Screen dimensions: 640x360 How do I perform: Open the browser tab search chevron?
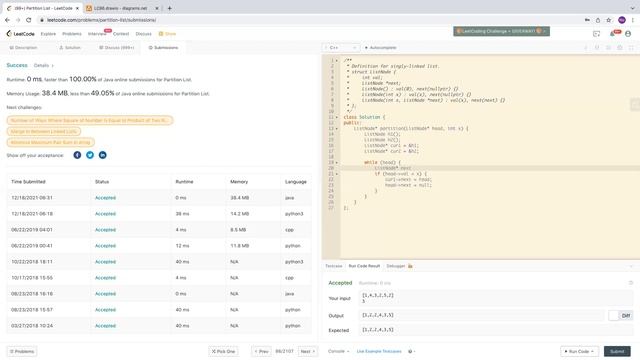point(632,8)
